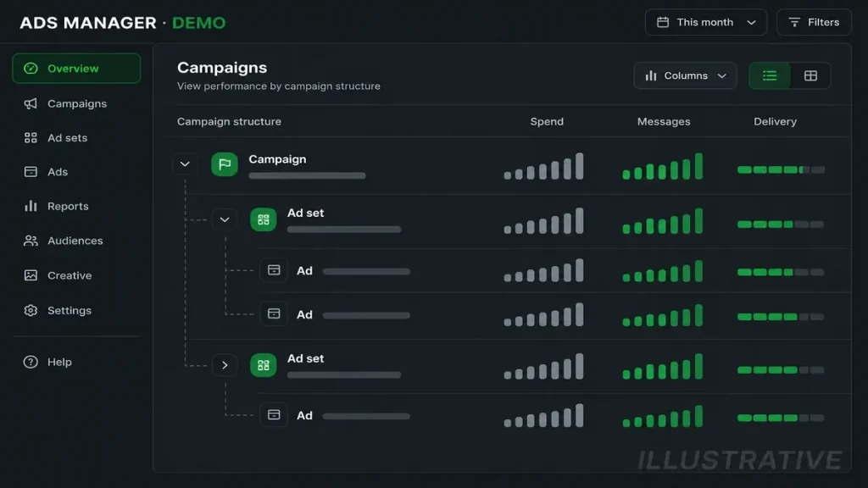The image size is (868, 488).
Task: Click the green Campaign flag icon
Action: (224, 164)
